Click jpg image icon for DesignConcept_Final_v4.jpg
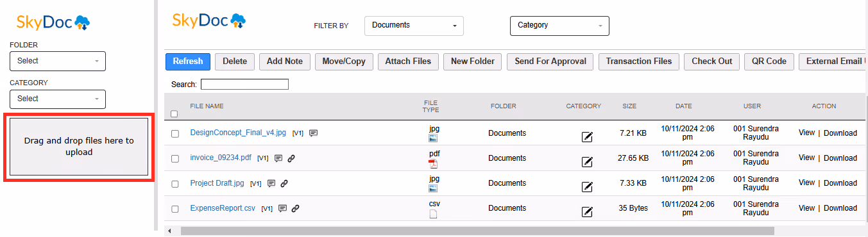Image resolution: width=868 pixels, height=237 pixels. click(x=433, y=138)
